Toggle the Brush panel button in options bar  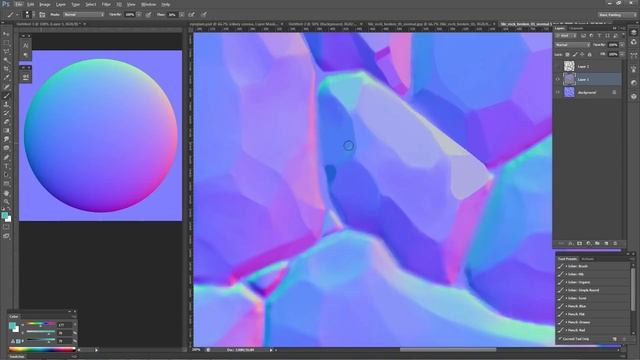[x=42, y=15]
